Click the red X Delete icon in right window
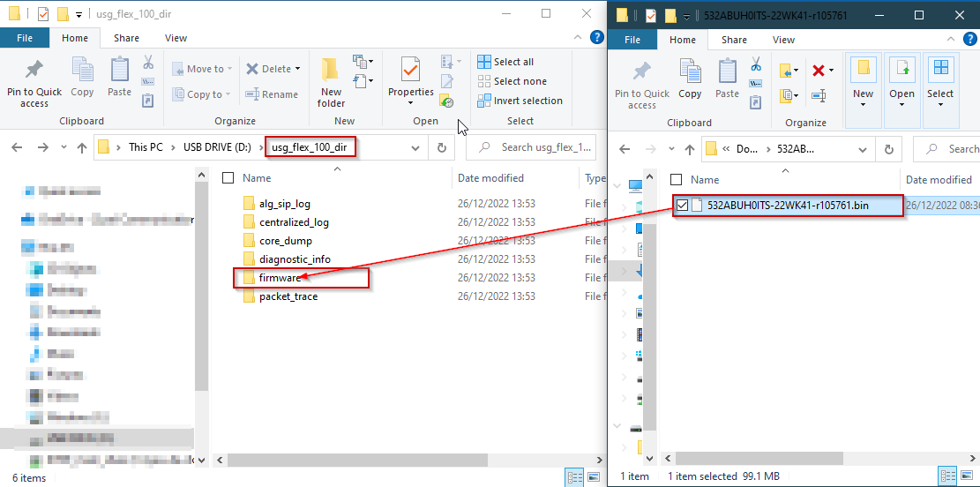 pos(819,71)
